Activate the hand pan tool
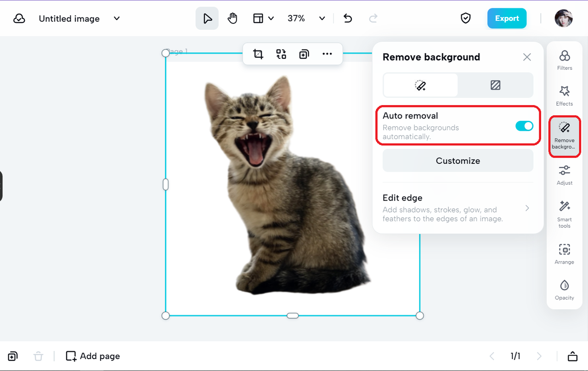588x371 pixels. [233, 18]
